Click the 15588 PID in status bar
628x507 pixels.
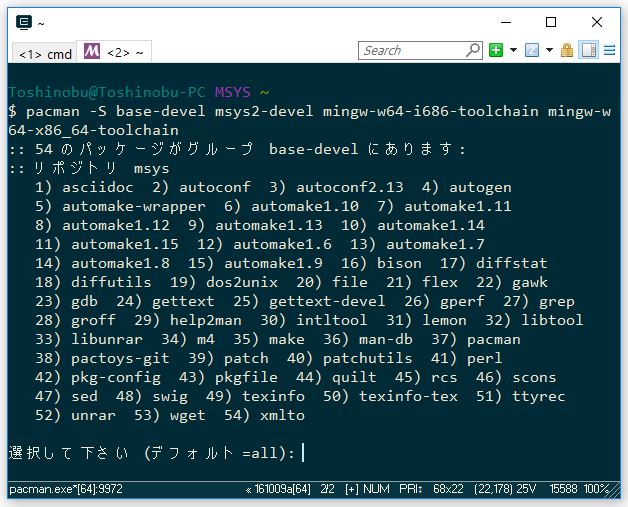(563, 489)
